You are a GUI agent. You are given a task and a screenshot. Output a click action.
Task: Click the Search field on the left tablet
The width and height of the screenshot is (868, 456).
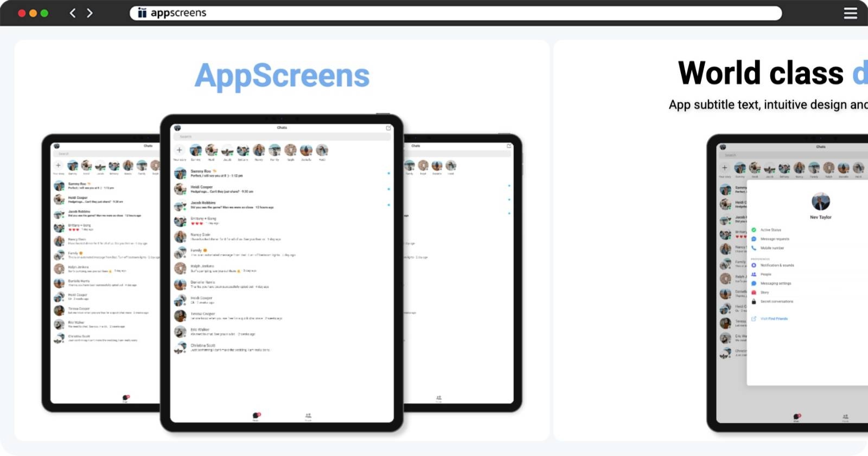coord(106,154)
